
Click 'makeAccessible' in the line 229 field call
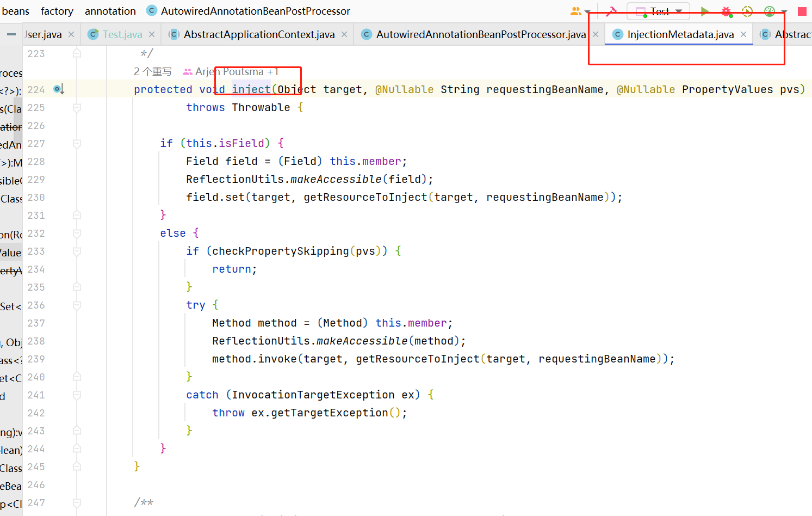(336, 179)
